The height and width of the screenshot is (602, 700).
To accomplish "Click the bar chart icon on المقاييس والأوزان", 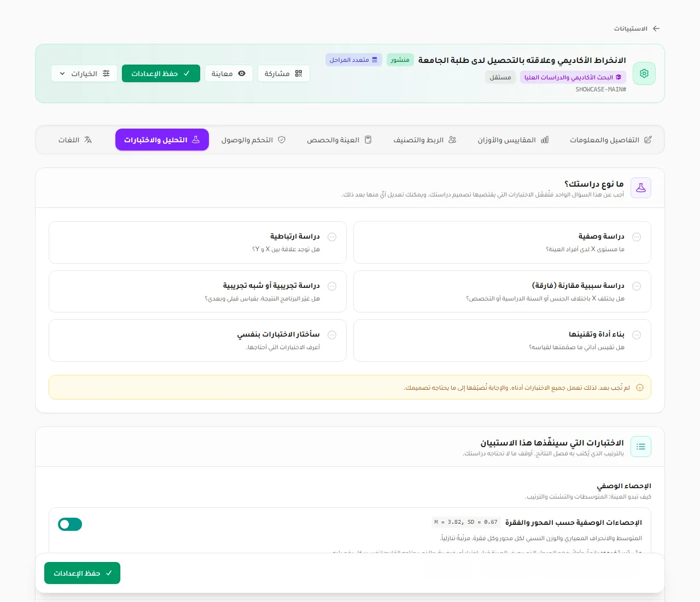I will pos(545,140).
